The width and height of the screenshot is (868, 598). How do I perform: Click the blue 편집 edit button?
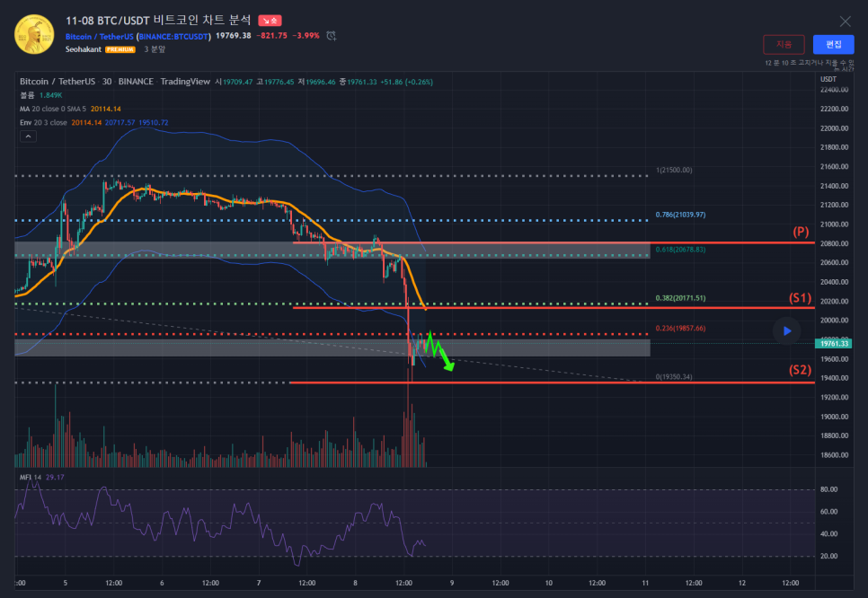click(833, 44)
